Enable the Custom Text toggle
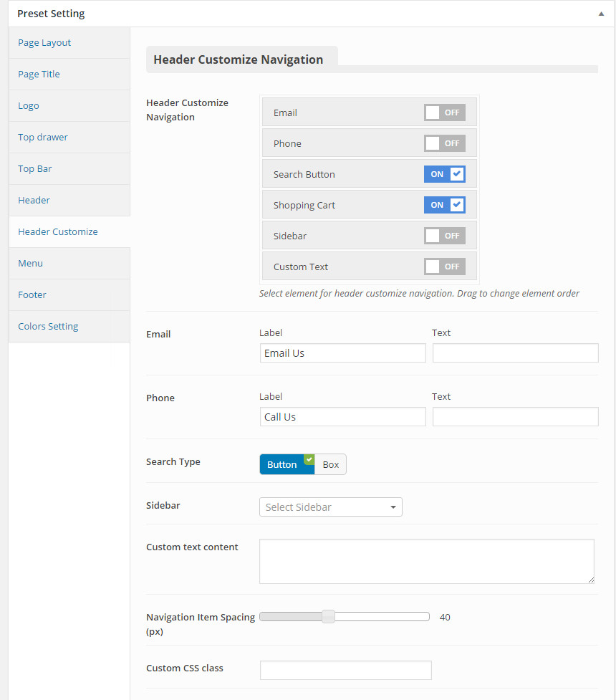 click(x=445, y=267)
